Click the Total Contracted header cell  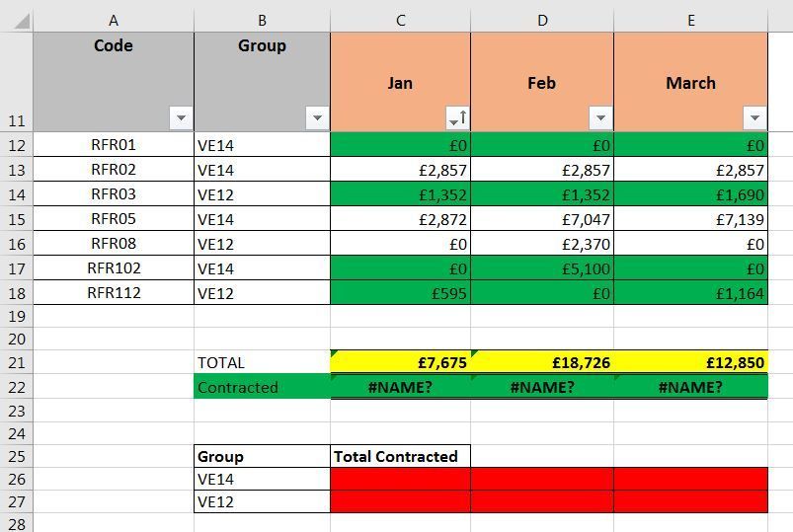point(400,456)
